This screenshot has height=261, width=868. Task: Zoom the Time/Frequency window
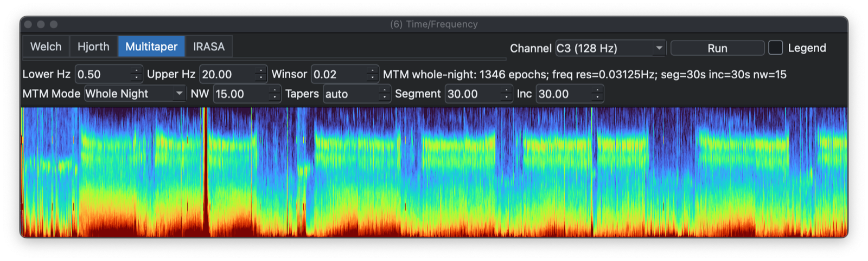(54, 24)
